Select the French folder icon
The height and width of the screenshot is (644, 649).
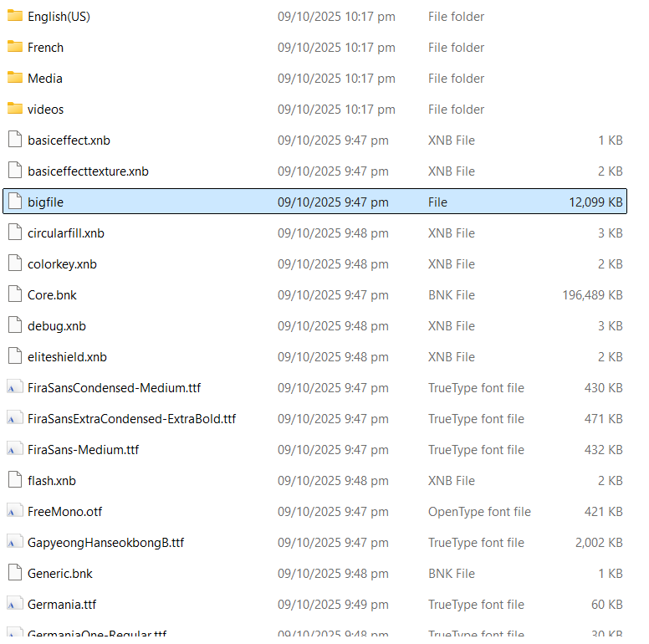[14, 47]
